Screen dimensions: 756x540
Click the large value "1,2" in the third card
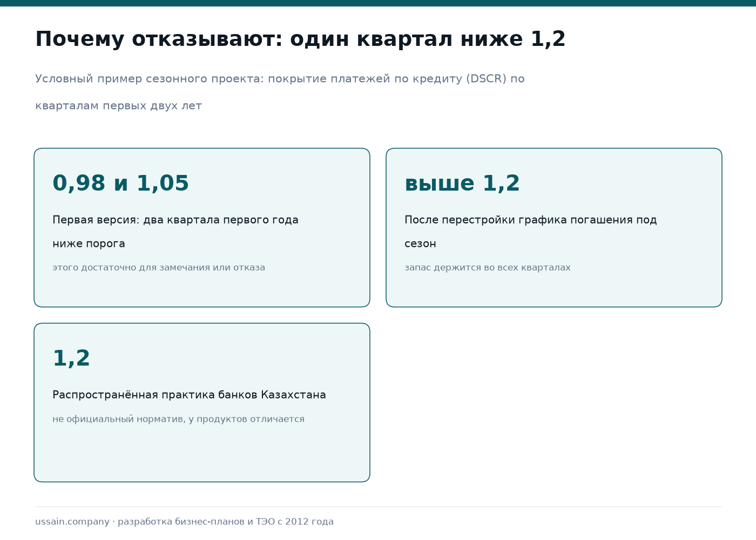[71, 359]
